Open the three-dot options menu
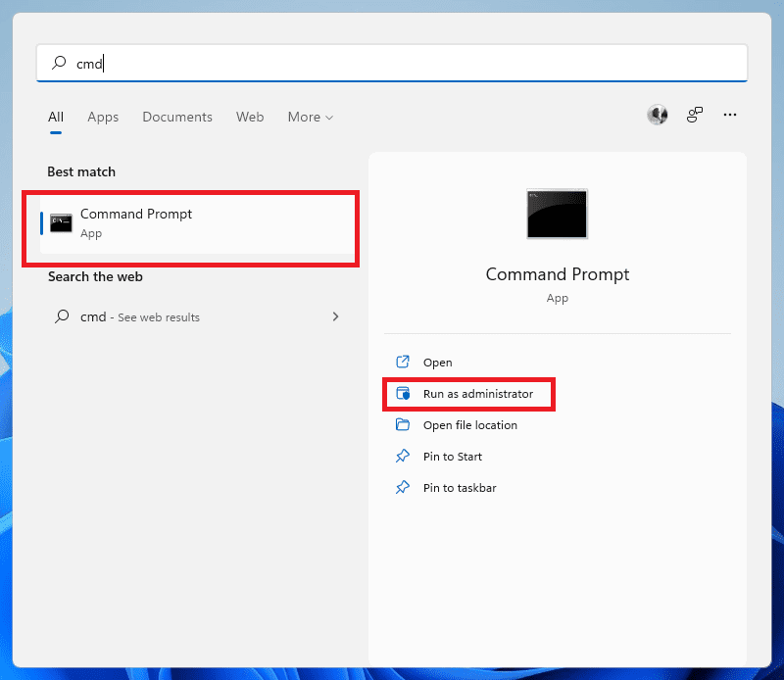Screen dimensions: 784x680 tap(730, 115)
